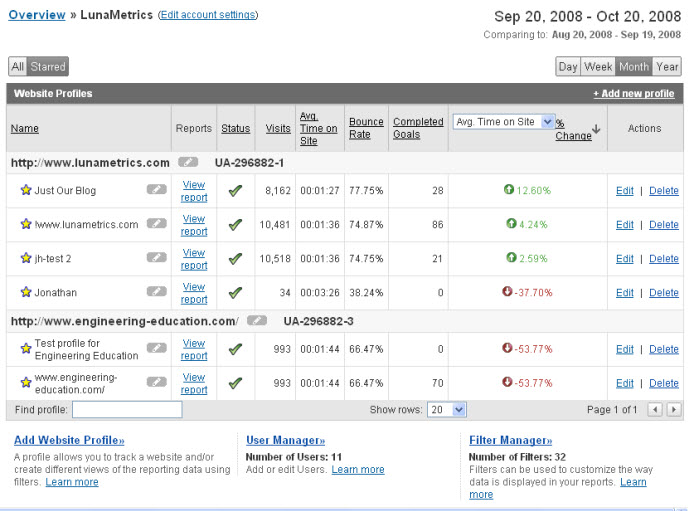Image resolution: width=688 pixels, height=511 pixels.
Task: Open Edit account settings link
Action: coord(208,14)
